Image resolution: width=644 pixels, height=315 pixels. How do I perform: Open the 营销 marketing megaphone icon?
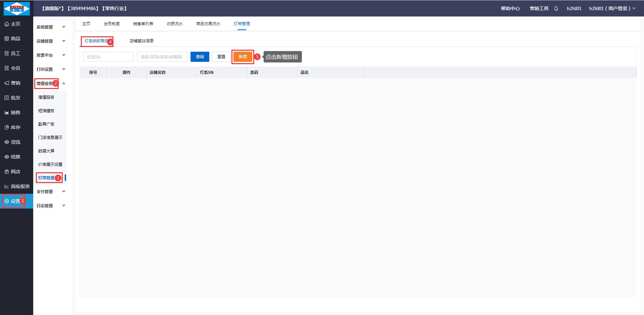pos(7,83)
